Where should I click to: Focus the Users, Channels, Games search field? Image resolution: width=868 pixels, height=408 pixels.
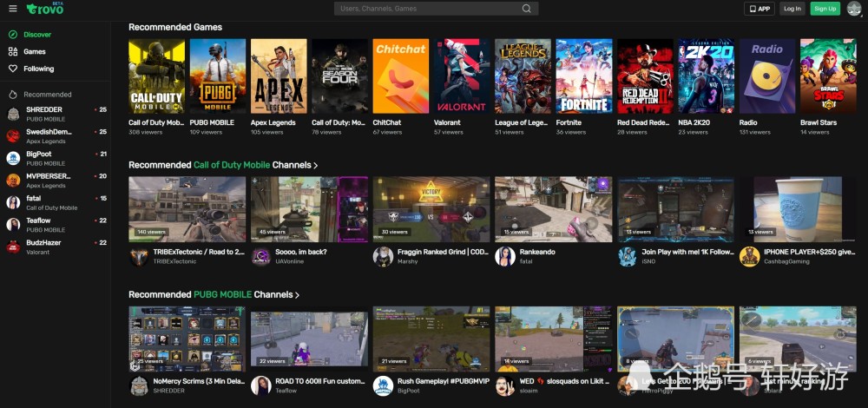click(437, 9)
